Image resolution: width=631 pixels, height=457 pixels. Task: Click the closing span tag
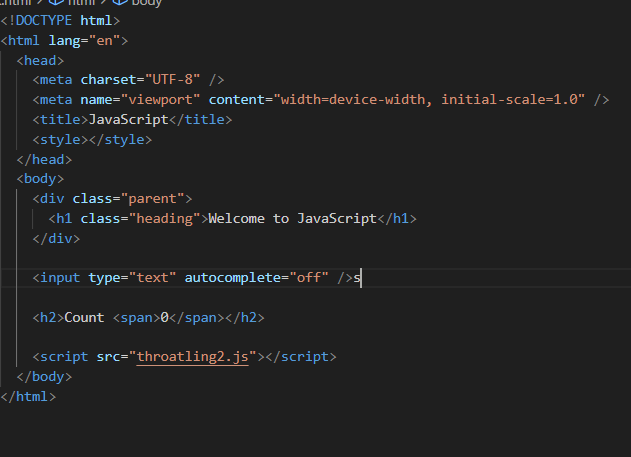coord(196,318)
